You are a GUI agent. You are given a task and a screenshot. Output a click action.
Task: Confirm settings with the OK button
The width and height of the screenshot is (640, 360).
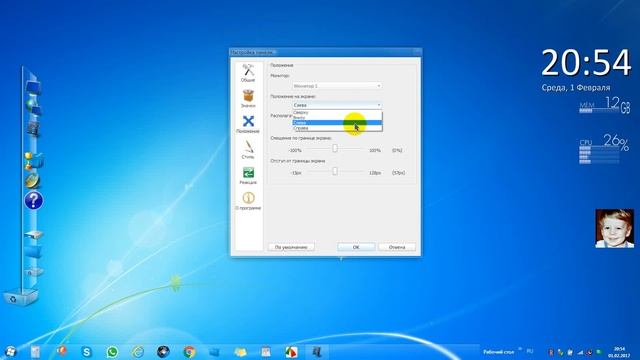(356, 247)
